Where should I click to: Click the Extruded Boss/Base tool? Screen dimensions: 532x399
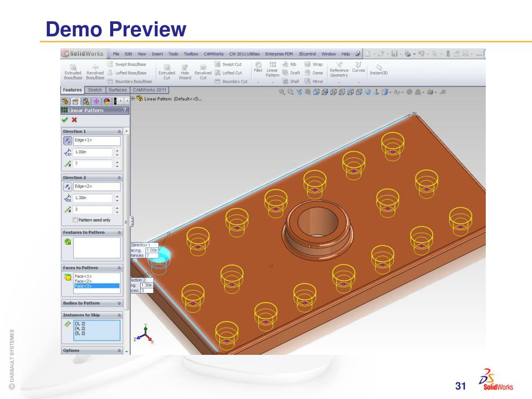73,72
